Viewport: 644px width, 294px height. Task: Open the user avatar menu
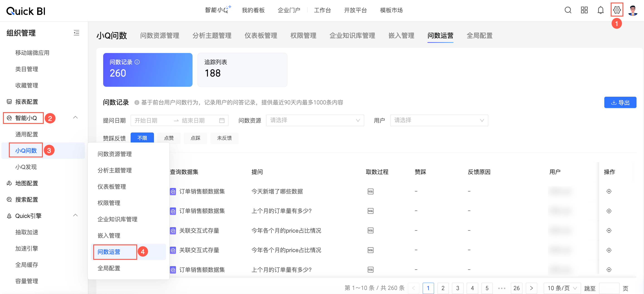click(x=633, y=10)
